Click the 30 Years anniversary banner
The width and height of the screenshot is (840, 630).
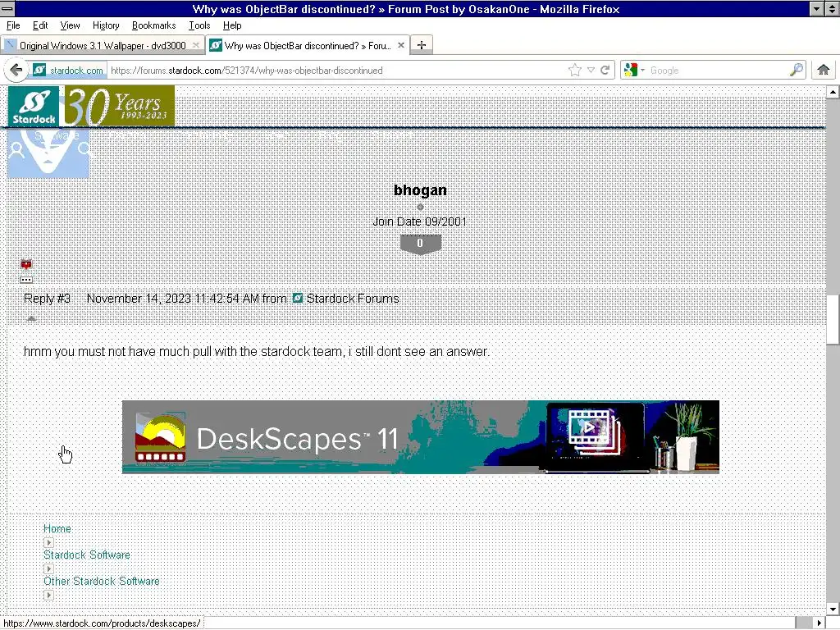(120, 106)
